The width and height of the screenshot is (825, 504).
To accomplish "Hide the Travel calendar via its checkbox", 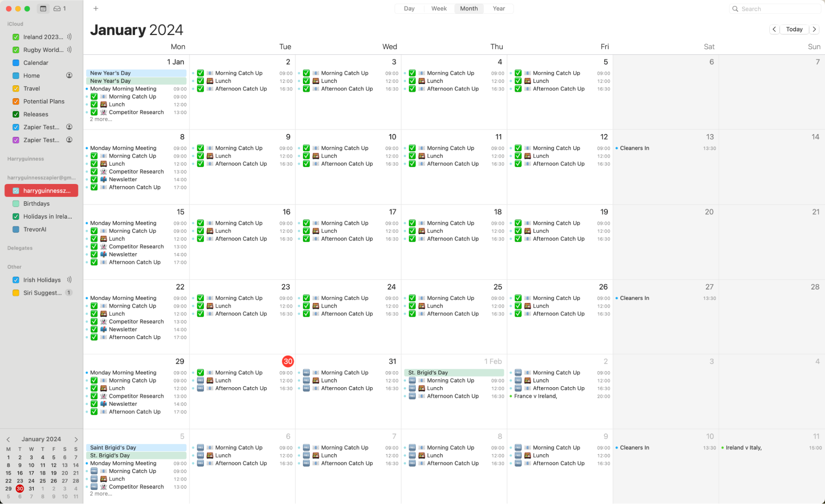I will coord(16,88).
